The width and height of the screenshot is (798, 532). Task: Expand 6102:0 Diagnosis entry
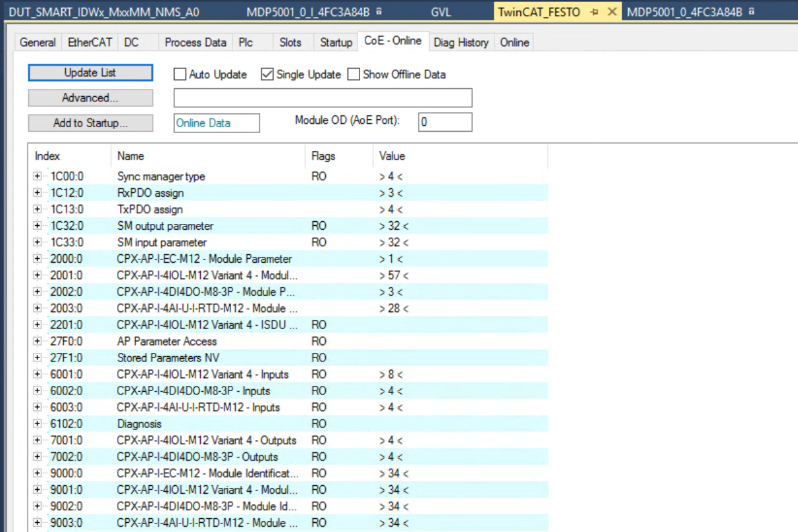(x=38, y=423)
